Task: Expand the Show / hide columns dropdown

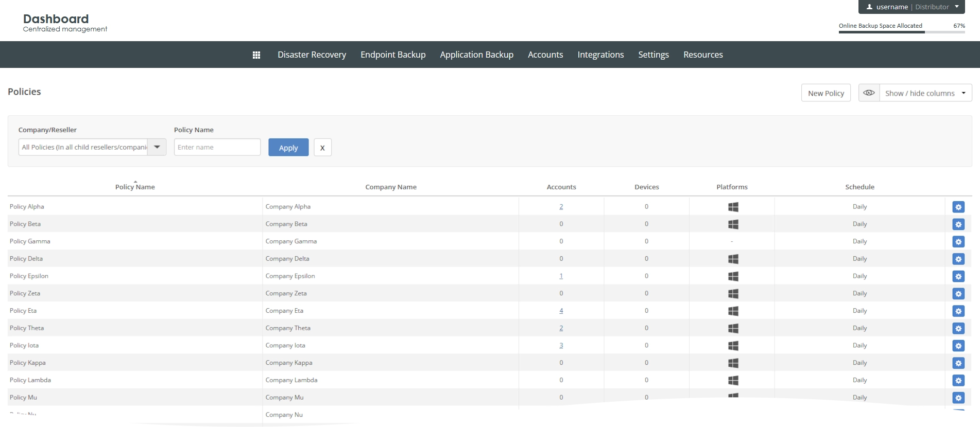Action: click(925, 93)
